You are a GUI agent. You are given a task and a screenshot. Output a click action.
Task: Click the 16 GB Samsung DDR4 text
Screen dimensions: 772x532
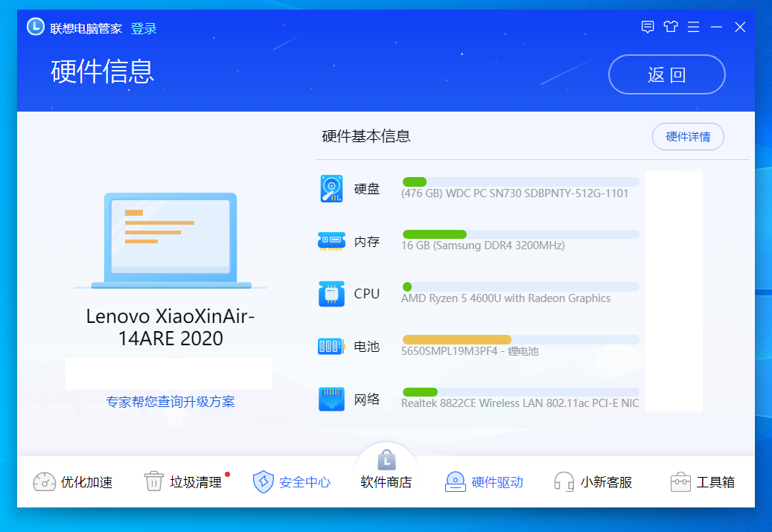(x=482, y=246)
